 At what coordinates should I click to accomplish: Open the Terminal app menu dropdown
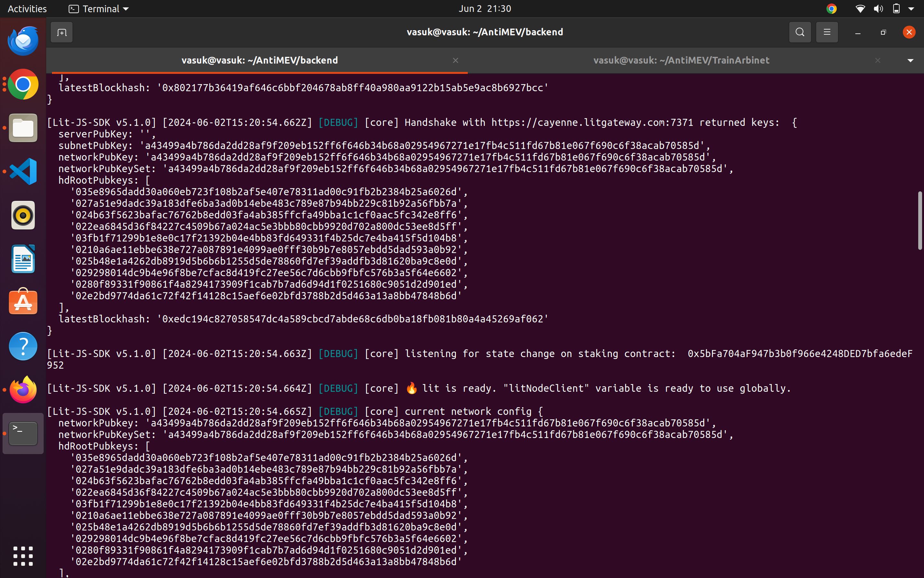[98, 9]
